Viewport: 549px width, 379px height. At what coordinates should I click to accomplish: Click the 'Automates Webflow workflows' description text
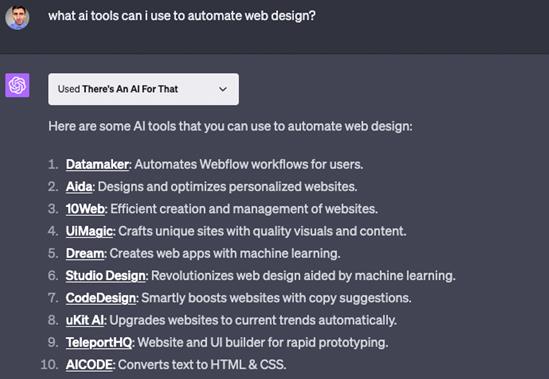[x=249, y=164]
